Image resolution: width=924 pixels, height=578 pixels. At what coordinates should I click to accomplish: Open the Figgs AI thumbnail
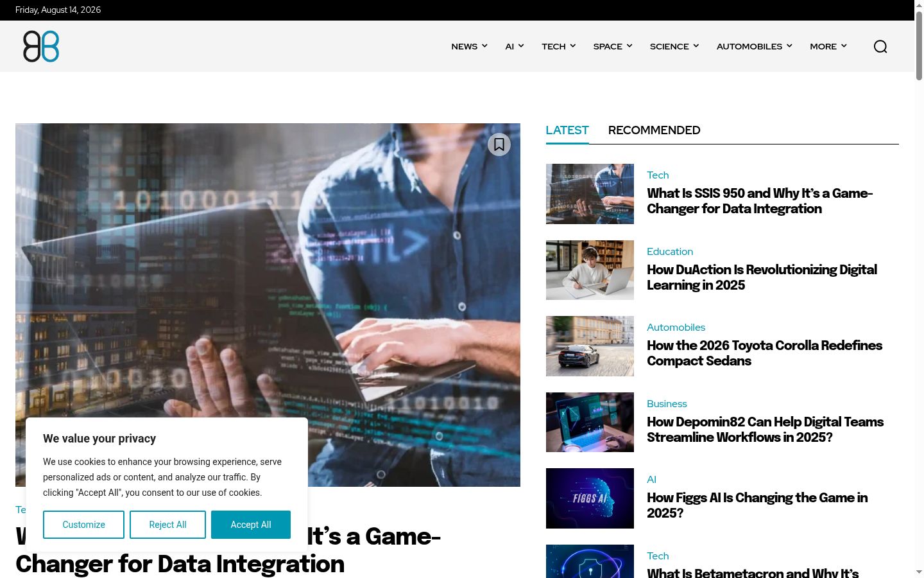590,498
